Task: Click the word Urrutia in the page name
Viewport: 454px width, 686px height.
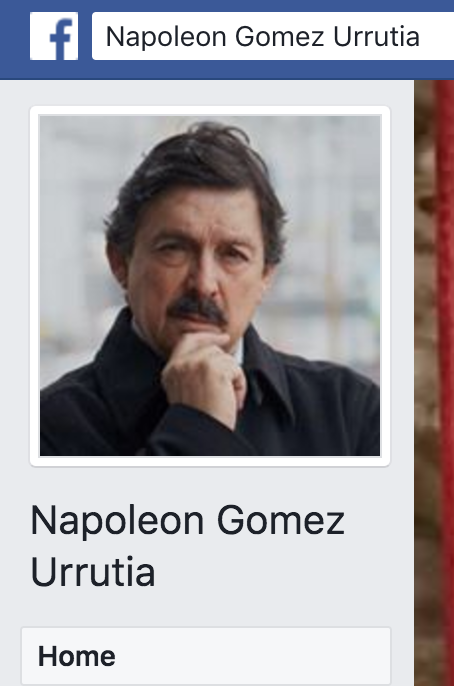Action: (x=93, y=571)
